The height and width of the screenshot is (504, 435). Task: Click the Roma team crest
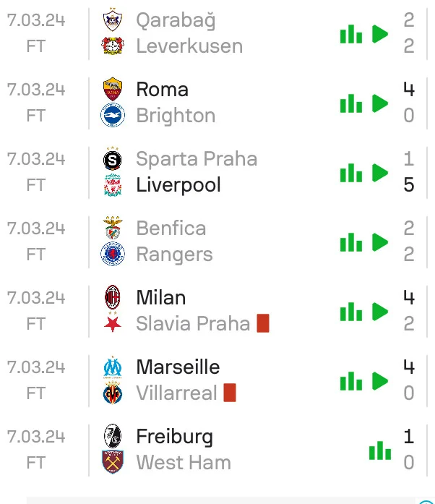113,90
